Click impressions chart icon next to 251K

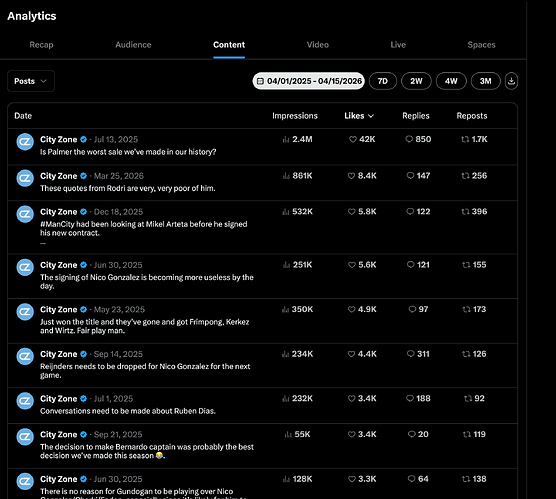(287, 265)
